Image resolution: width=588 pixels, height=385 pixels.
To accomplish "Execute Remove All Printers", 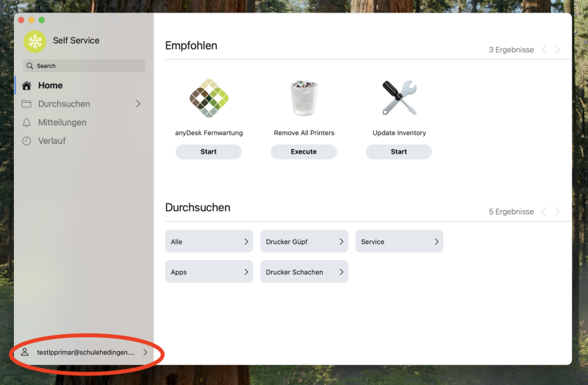I will 304,152.
